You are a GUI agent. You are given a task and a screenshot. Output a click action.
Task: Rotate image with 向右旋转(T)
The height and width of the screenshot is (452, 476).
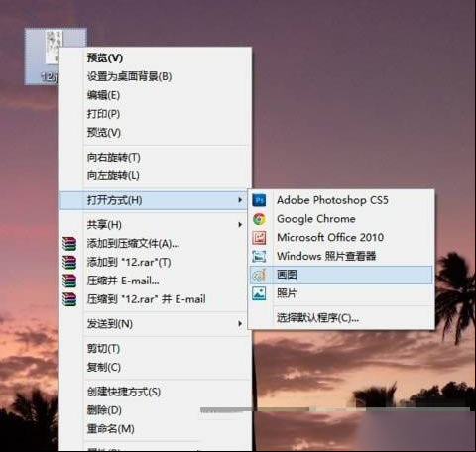pos(114,157)
